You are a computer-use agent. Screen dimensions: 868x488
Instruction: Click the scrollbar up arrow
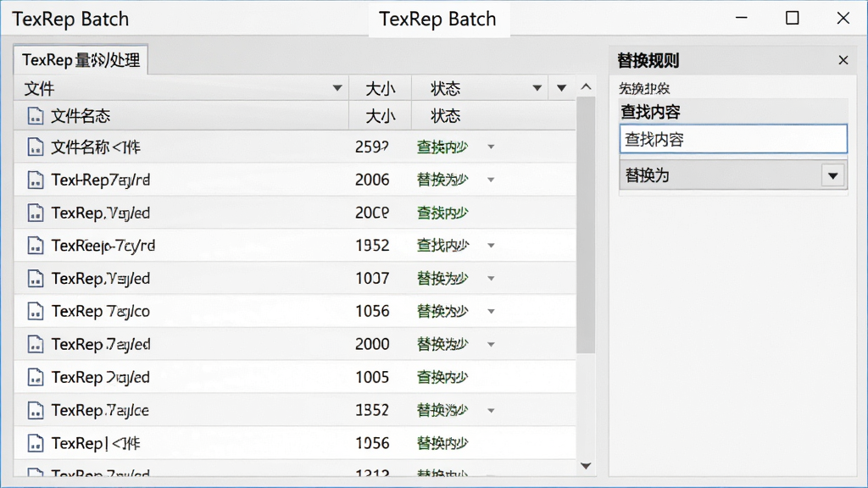586,87
